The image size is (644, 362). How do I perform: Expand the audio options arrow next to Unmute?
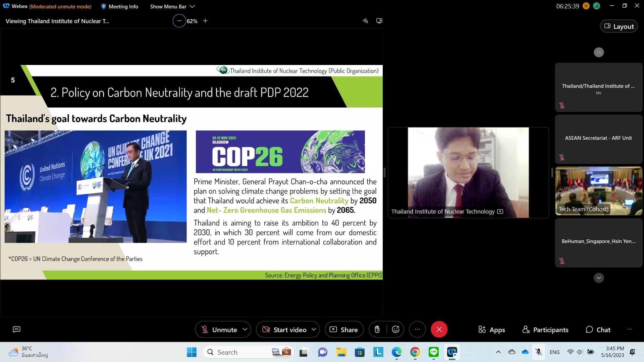(x=245, y=329)
